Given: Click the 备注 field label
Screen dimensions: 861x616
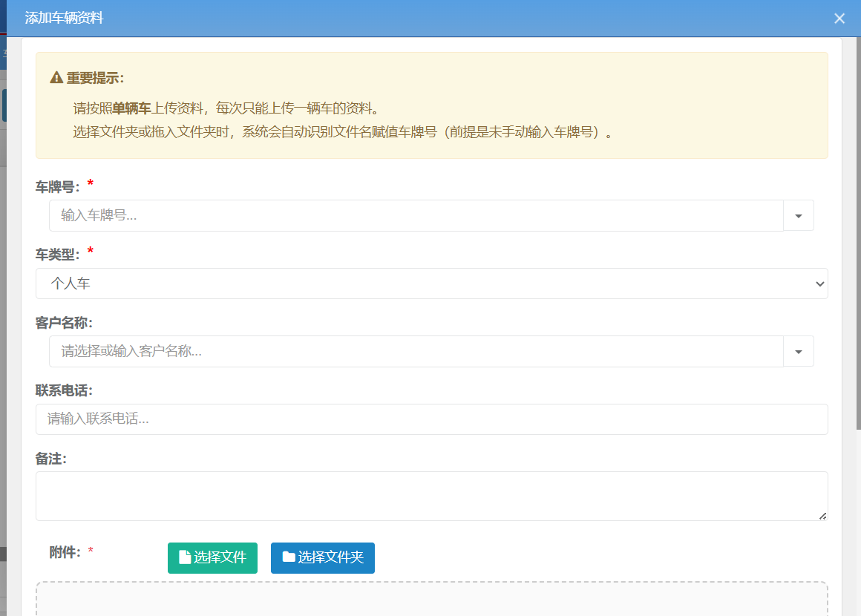Looking at the screenshot, I should [50, 459].
